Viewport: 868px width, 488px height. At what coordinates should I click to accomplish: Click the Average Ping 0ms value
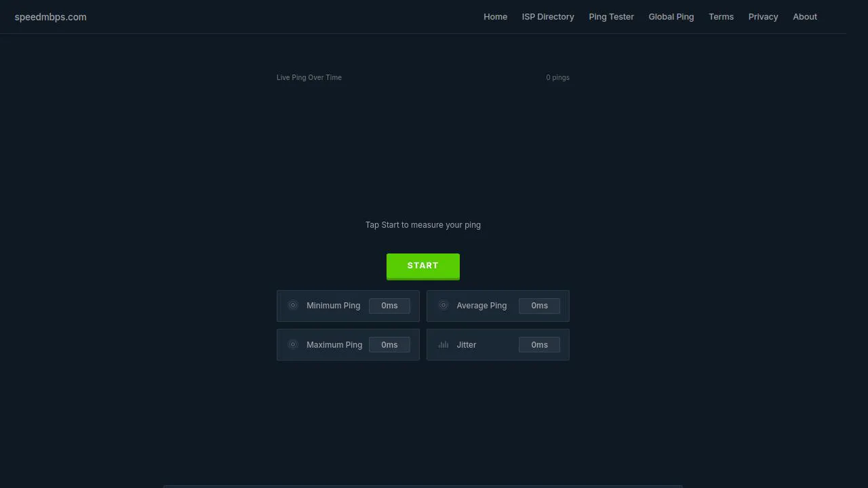click(540, 306)
